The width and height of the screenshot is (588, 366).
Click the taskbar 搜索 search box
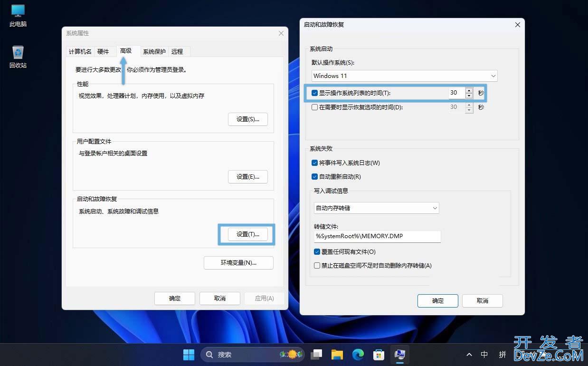(253, 354)
